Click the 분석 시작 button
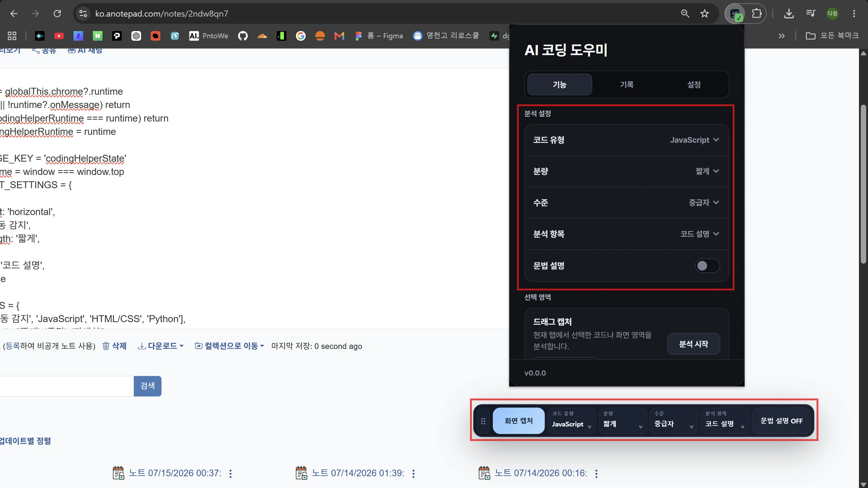This screenshot has height=488, width=868. click(693, 344)
